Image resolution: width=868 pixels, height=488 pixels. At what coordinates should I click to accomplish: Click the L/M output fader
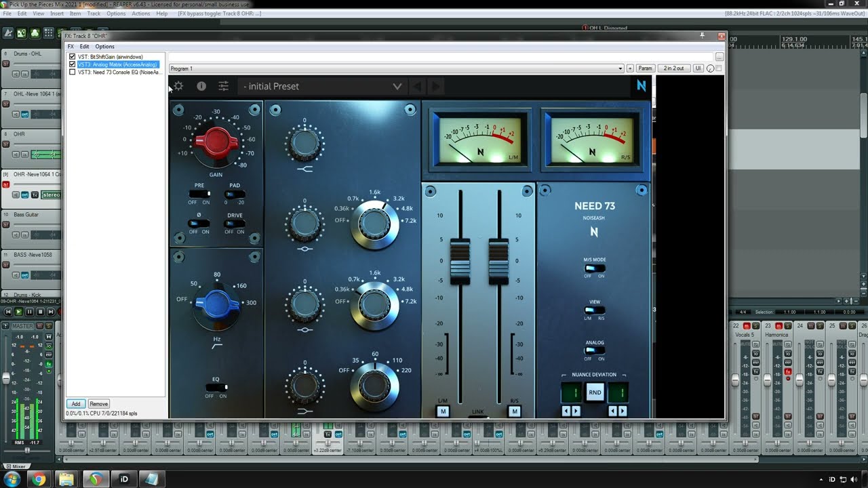pyautogui.click(x=460, y=261)
